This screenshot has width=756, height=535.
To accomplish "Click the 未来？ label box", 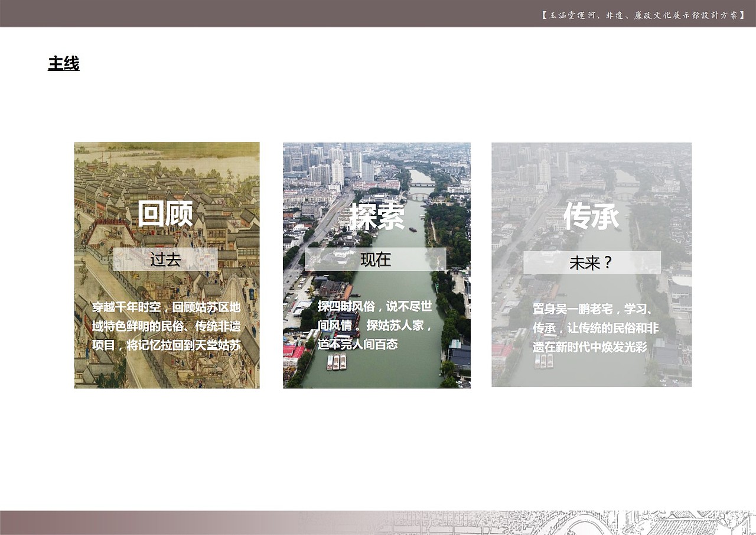I will [x=592, y=262].
